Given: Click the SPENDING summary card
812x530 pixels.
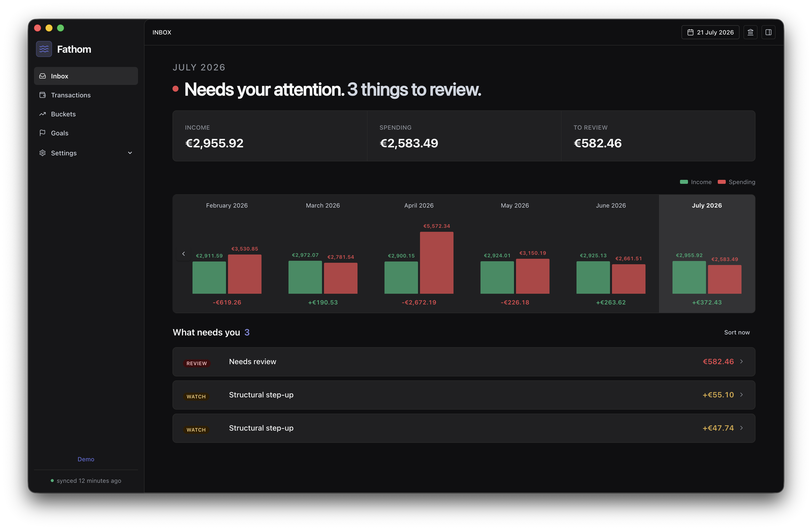Looking at the screenshot, I should tap(464, 136).
